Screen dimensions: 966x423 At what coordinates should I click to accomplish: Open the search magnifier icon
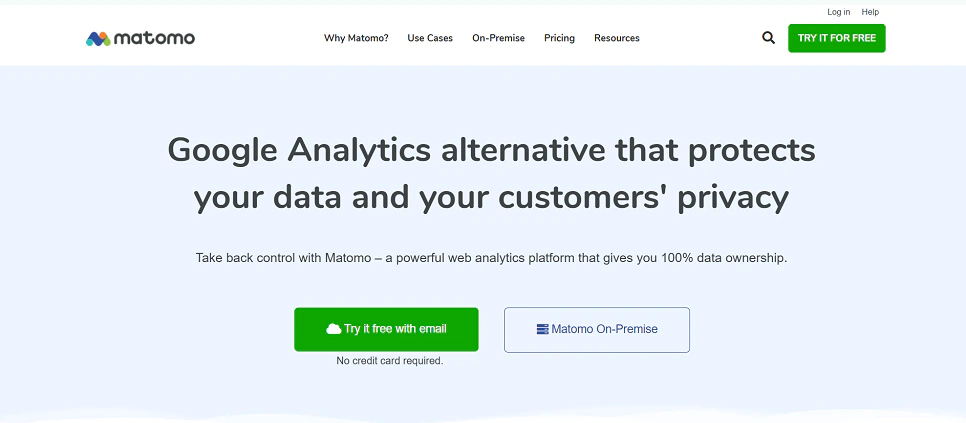(x=768, y=38)
